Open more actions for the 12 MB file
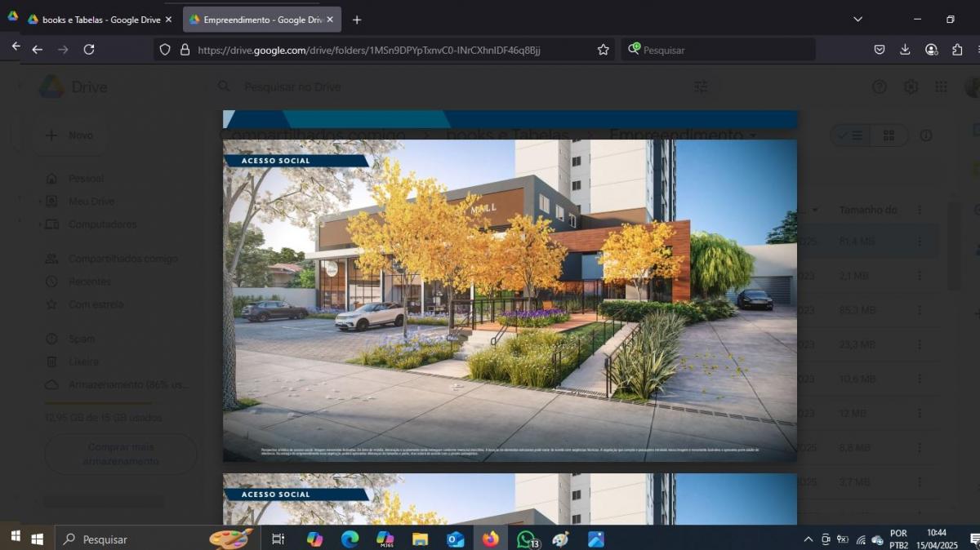This screenshot has height=550, width=980. [x=920, y=413]
